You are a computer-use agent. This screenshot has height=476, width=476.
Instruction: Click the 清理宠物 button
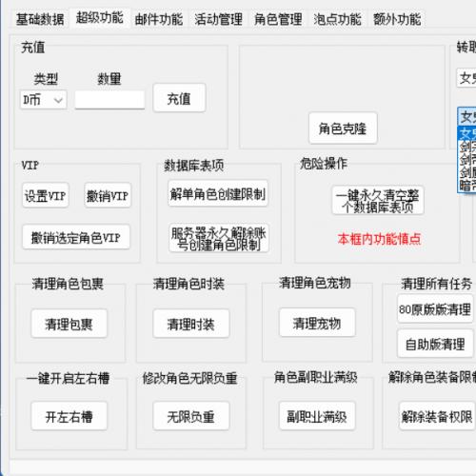click(x=317, y=323)
